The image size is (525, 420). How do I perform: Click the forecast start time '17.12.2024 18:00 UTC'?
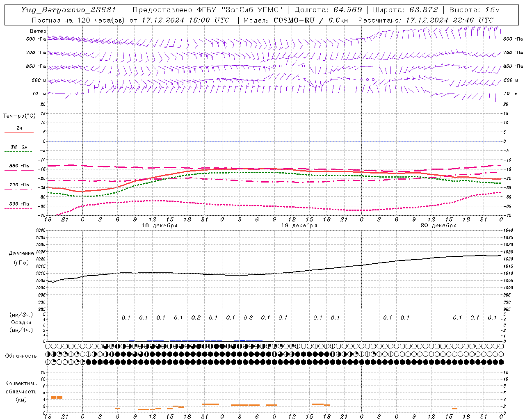[x=185, y=20]
